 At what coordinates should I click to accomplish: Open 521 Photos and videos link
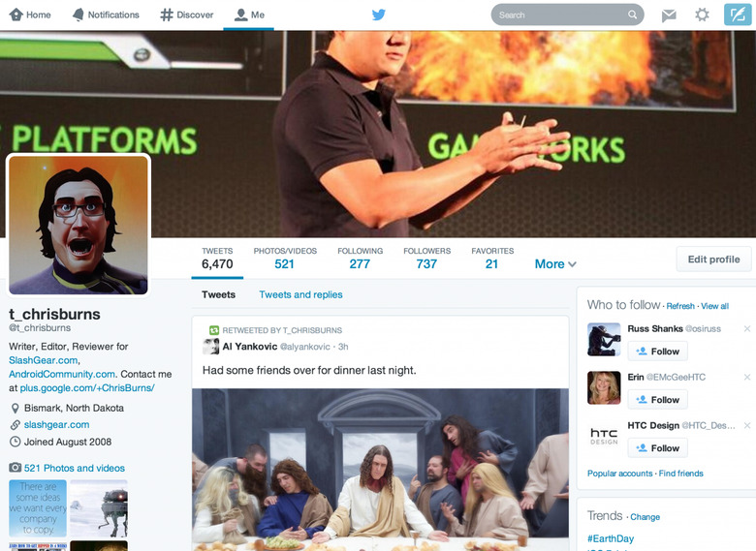click(75, 468)
